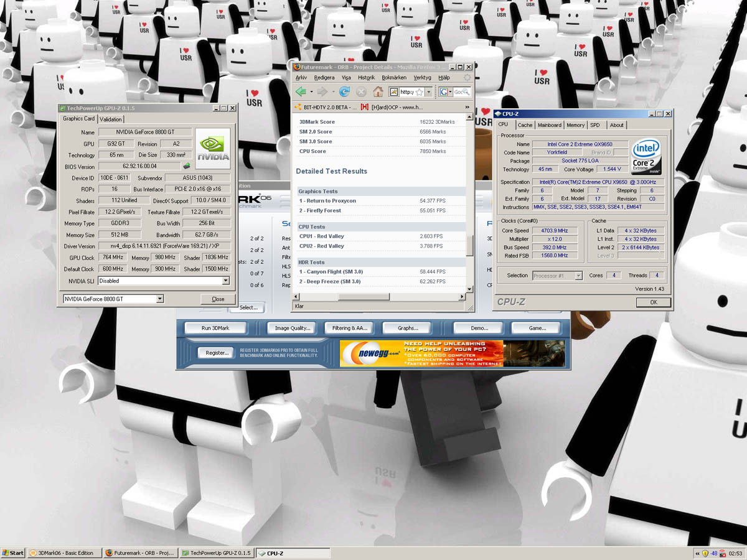This screenshot has width=747, height=560.
Task: Open the CPU-Z processor selection dropdown
Action: click(x=578, y=275)
